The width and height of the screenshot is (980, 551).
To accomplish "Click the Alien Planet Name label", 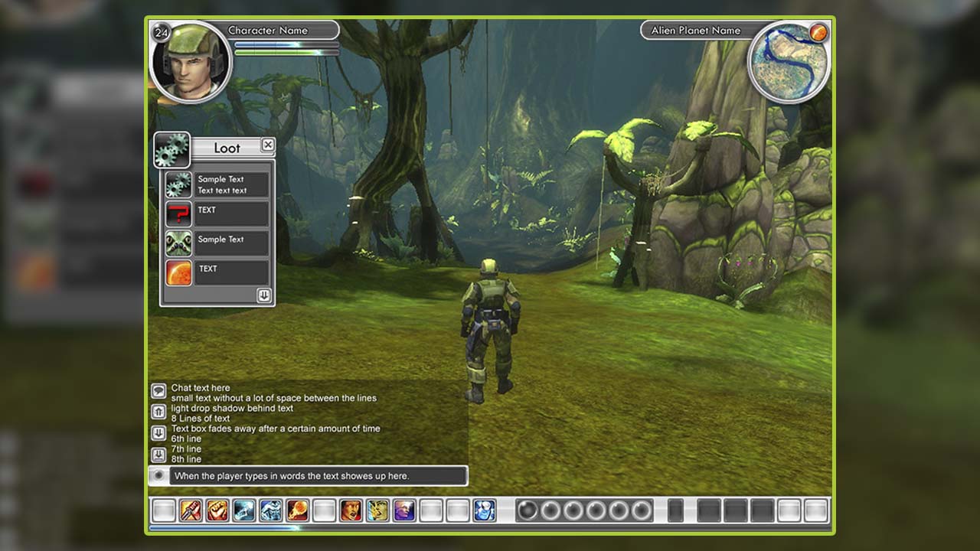I will pos(695,31).
